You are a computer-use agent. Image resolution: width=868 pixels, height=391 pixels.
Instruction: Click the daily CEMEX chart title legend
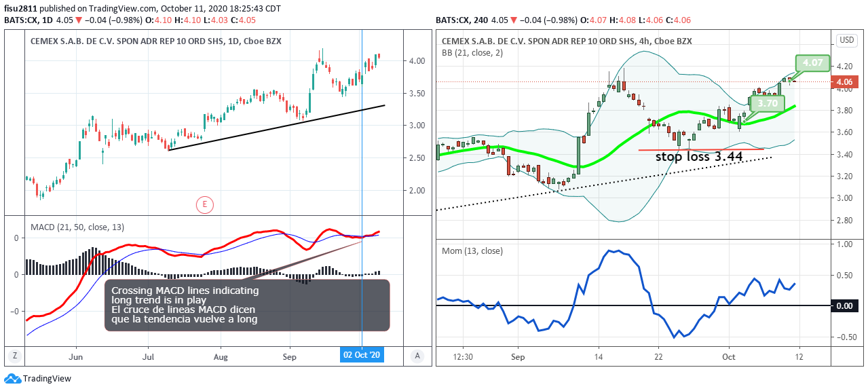click(x=155, y=41)
